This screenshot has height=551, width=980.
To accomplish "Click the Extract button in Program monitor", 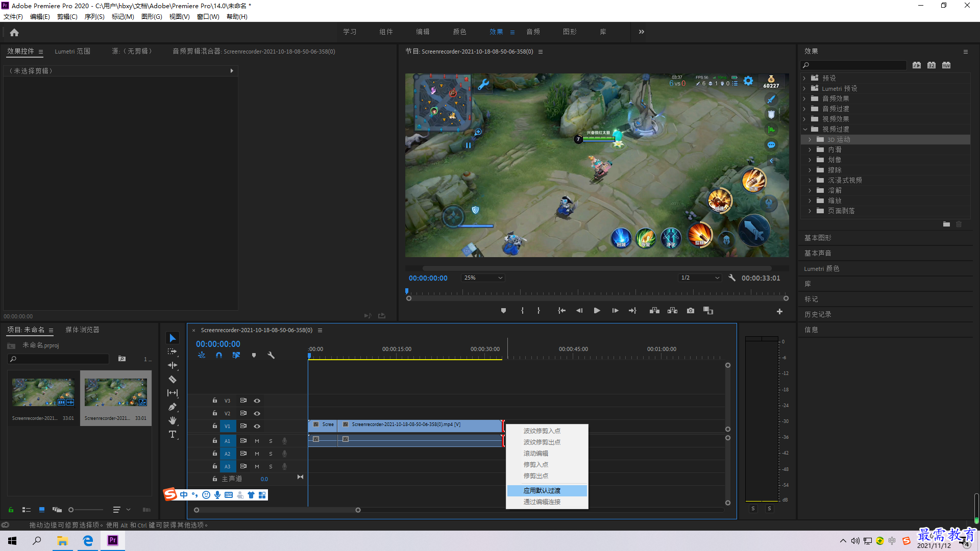I will tap(672, 311).
